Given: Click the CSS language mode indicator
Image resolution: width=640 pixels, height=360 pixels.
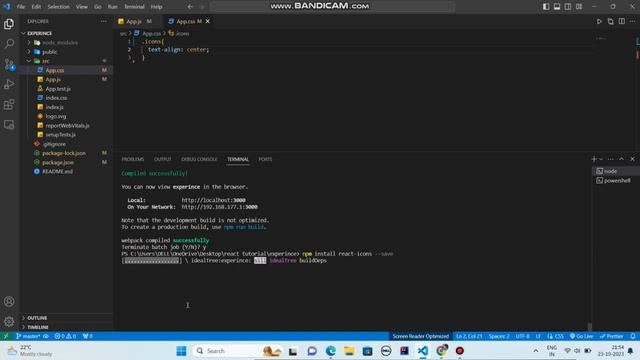Looking at the screenshot, I should tap(556, 336).
